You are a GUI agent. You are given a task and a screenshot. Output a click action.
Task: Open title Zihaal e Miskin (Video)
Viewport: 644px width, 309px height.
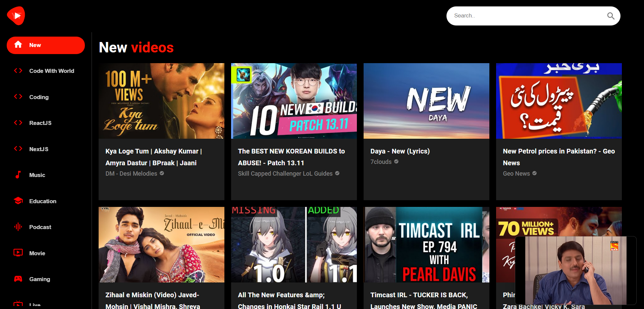point(153,301)
